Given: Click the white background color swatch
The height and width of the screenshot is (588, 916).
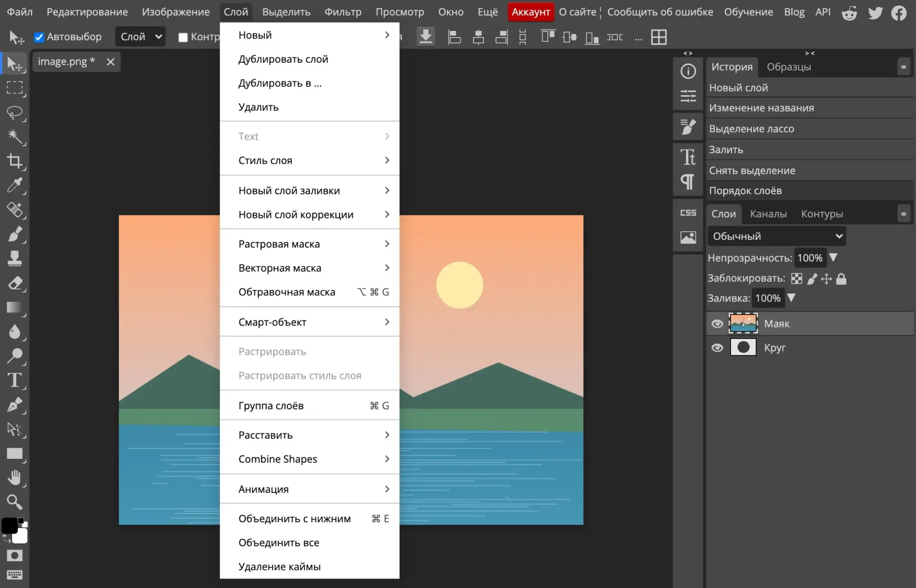Looking at the screenshot, I should click(20, 536).
